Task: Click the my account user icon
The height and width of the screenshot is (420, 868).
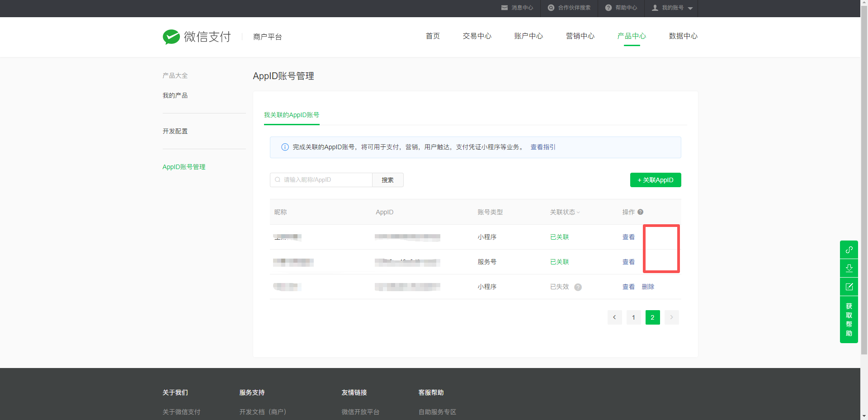Action: 655,8
